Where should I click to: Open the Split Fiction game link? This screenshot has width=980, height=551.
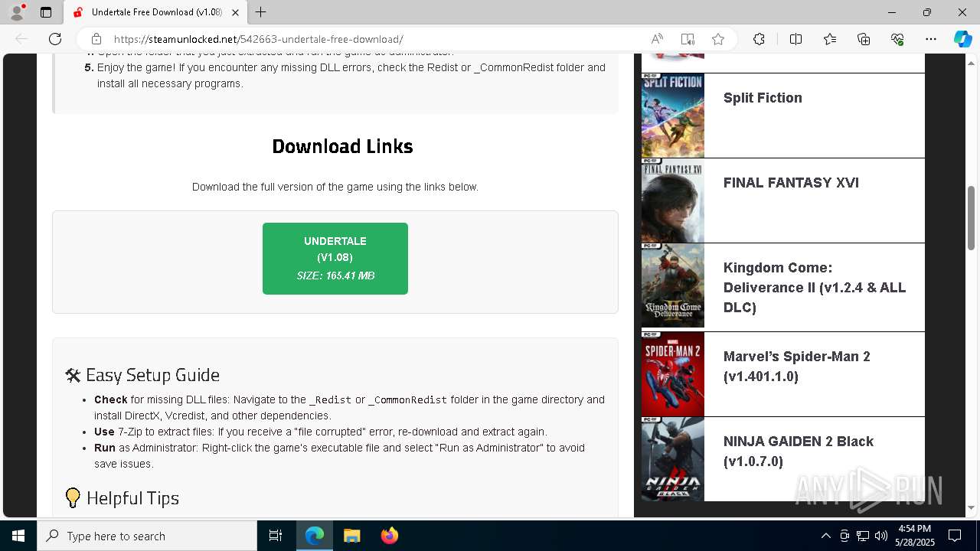763,98
